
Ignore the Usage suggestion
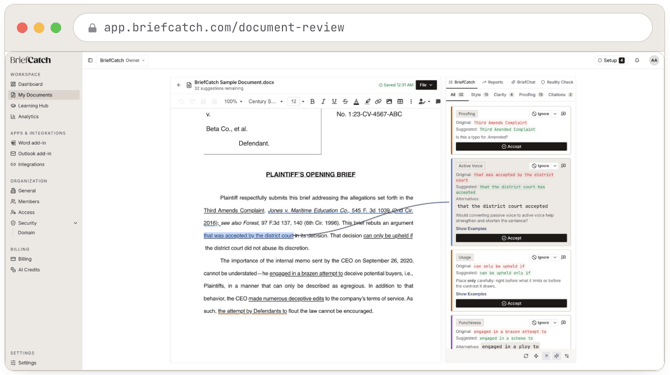pos(541,258)
